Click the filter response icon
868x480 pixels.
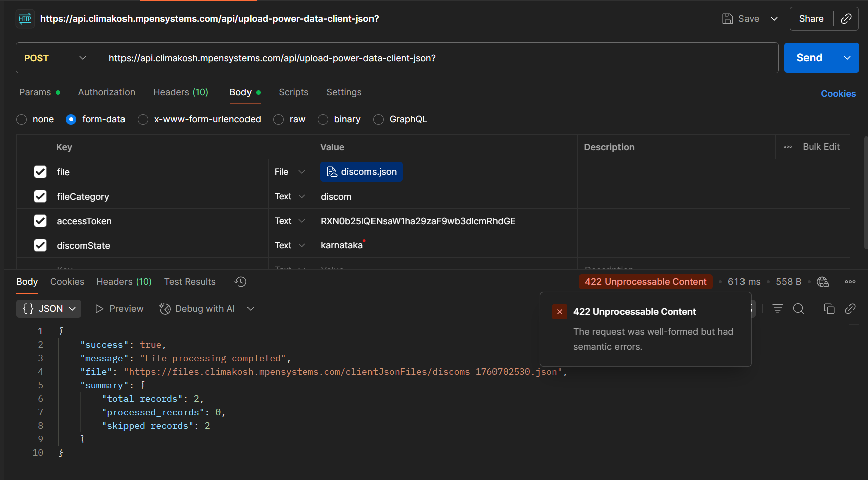point(777,309)
